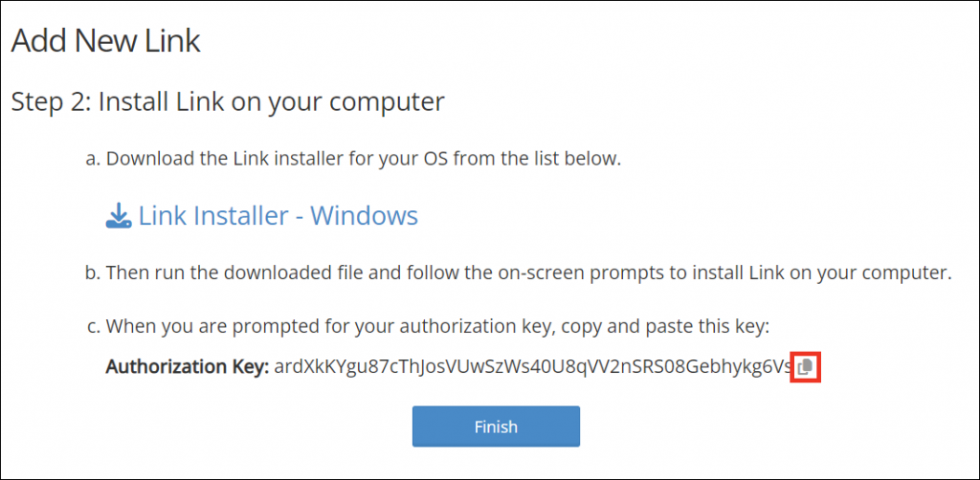The height and width of the screenshot is (480, 980).
Task: Click the authorization key string
Action: [x=533, y=366]
